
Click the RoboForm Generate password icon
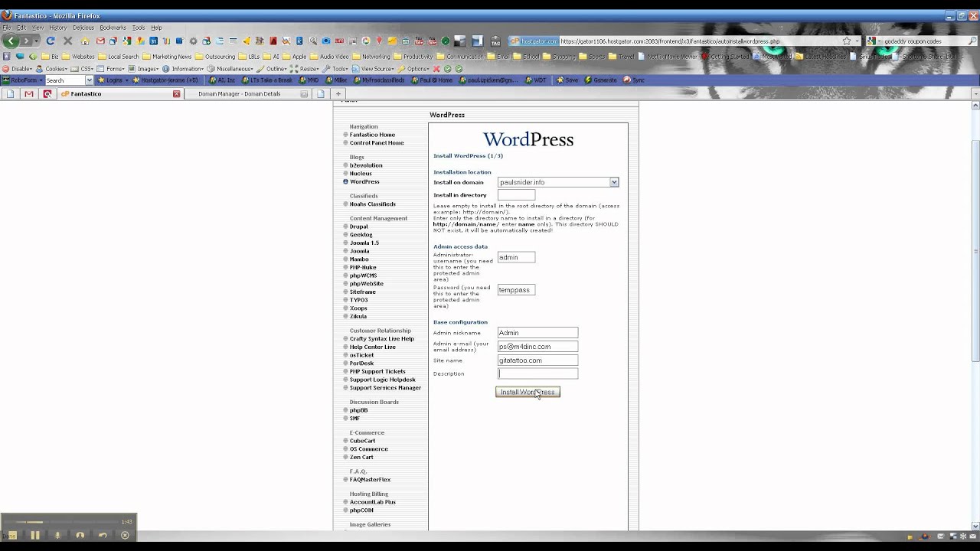[x=599, y=80]
